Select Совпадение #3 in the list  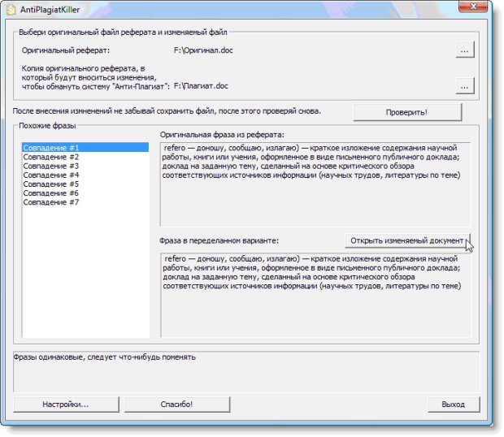(85, 166)
